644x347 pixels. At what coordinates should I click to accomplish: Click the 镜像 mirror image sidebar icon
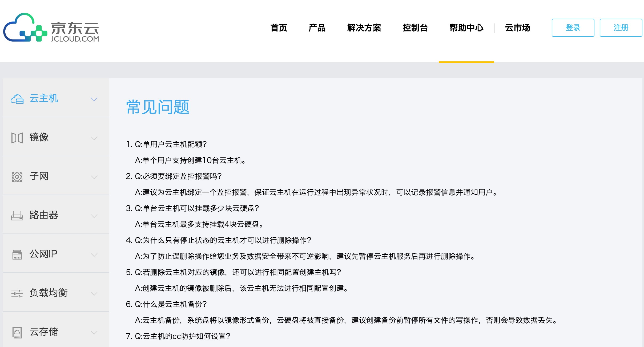[17, 138]
